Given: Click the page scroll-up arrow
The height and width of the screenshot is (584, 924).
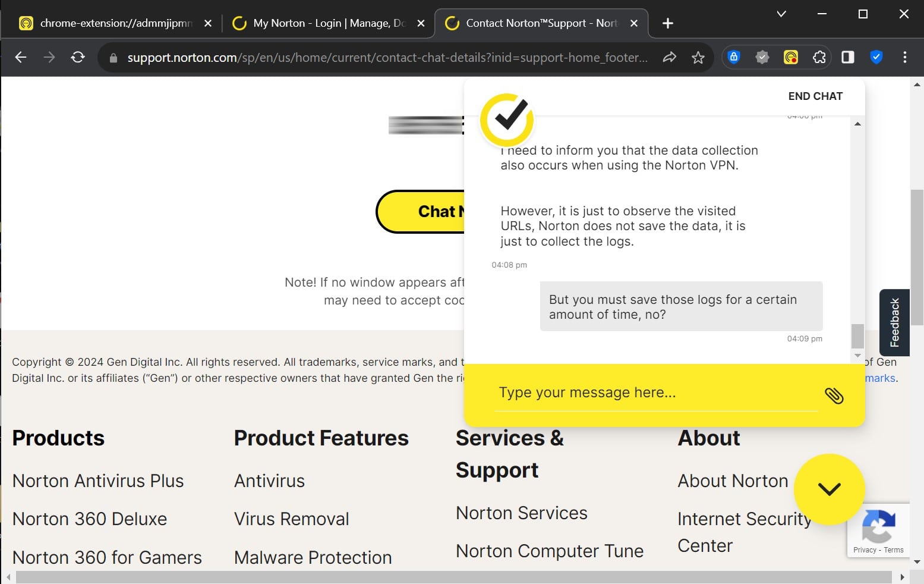Looking at the screenshot, I should pos(917,84).
